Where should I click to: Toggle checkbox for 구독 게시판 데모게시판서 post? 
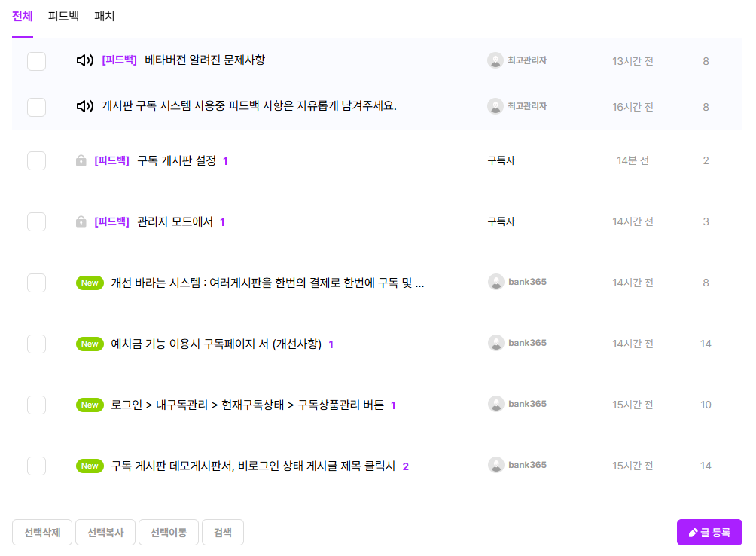pos(36,466)
